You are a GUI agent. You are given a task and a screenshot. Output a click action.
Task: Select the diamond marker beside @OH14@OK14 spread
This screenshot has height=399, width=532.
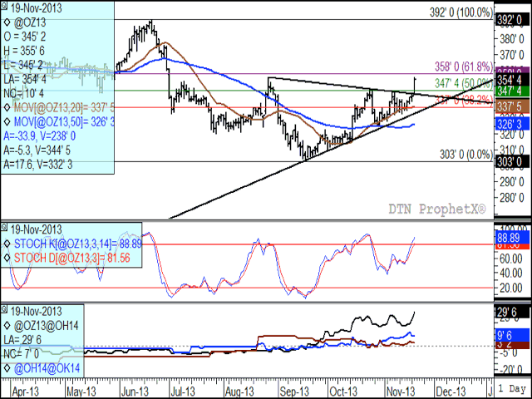pos(7,368)
